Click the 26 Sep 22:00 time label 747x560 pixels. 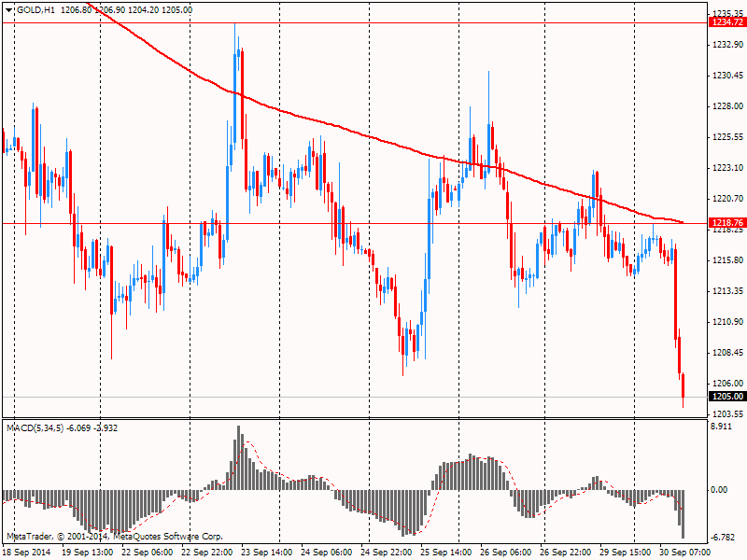[566, 552]
